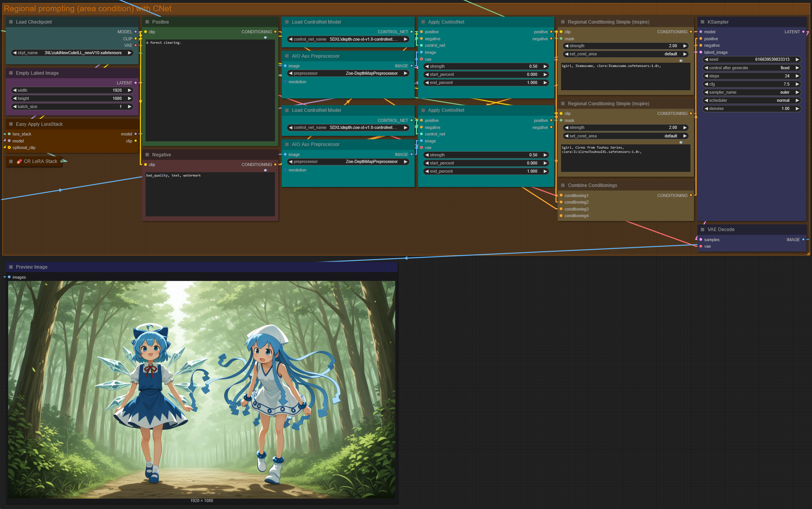Open sampler_name dropdown showing euler
This screenshot has width=812, height=509.
point(751,92)
